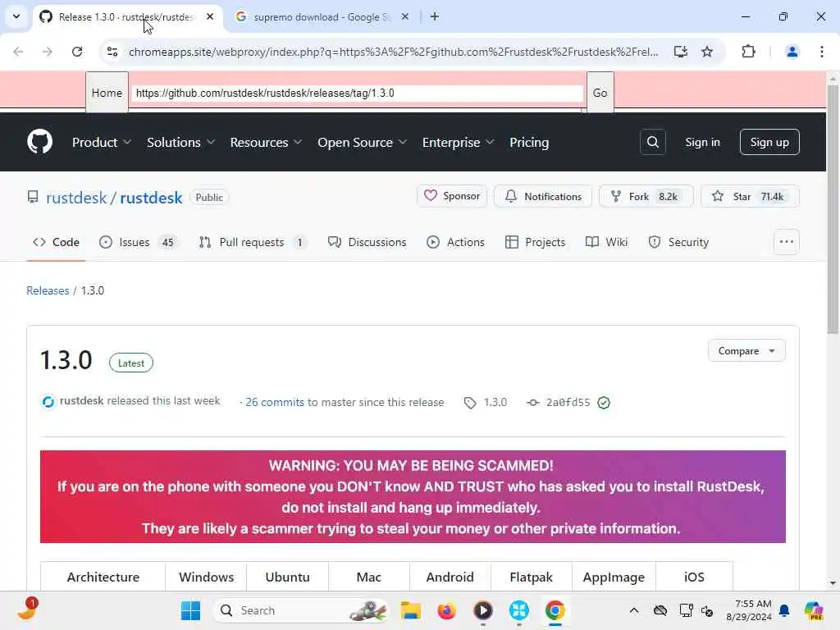Click the verified commit checkmark icon
This screenshot has height=630, width=840.
[604, 402]
